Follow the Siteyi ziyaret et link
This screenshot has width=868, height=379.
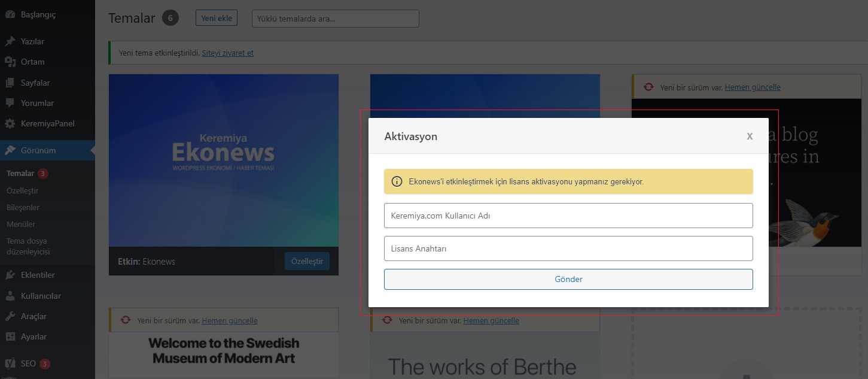[228, 53]
